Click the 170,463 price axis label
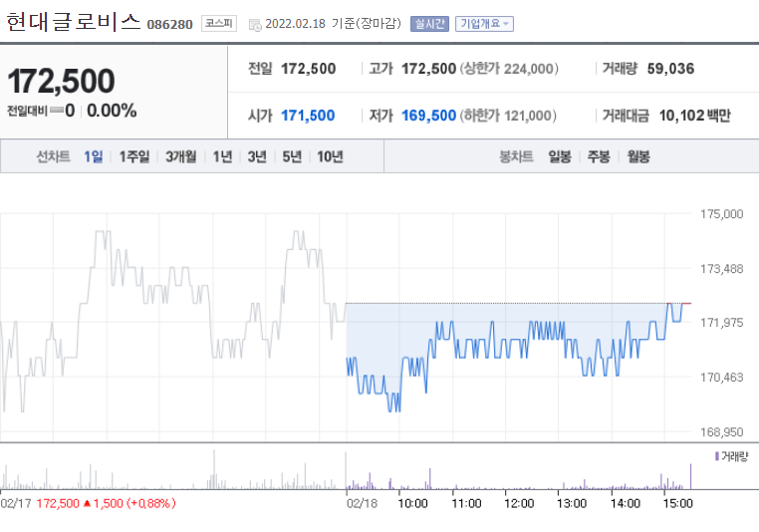The image size is (759, 532). tap(722, 378)
